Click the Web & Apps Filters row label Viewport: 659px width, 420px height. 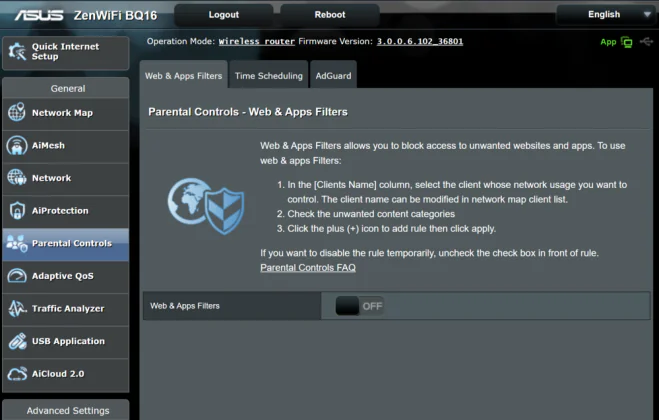click(x=185, y=306)
